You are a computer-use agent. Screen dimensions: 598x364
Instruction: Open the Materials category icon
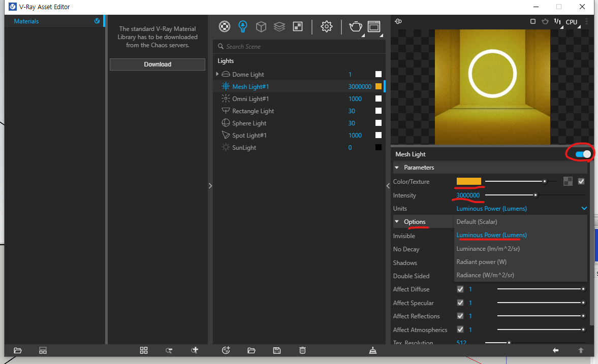[x=224, y=26]
